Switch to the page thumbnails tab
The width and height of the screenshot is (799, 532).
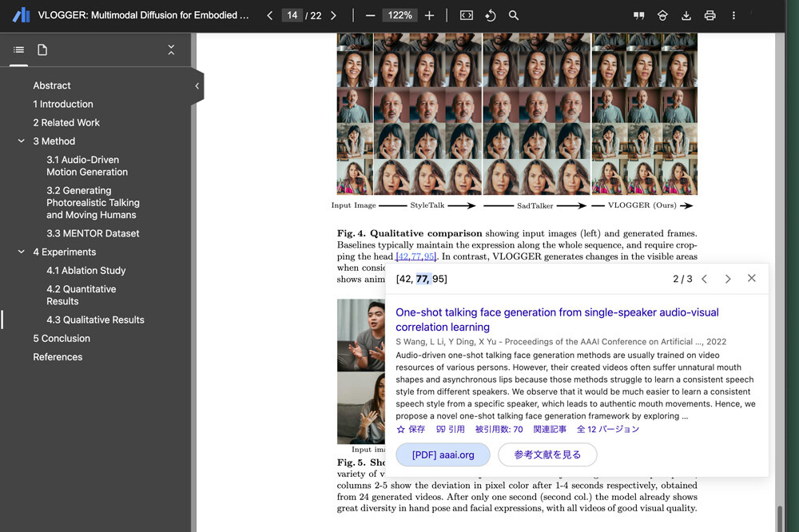pyautogui.click(x=42, y=50)
